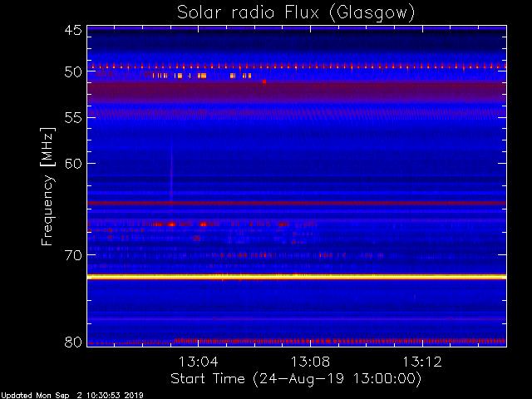Click the 13:12 time tick label
The width and height of the screenshot is (532, 399).
tap(422, 362)
